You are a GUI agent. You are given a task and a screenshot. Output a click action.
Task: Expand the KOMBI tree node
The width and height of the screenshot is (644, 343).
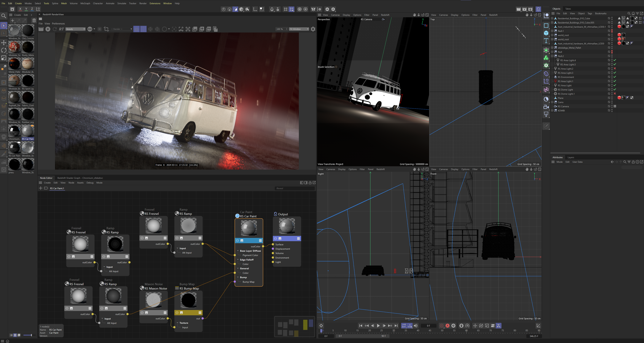552,110
